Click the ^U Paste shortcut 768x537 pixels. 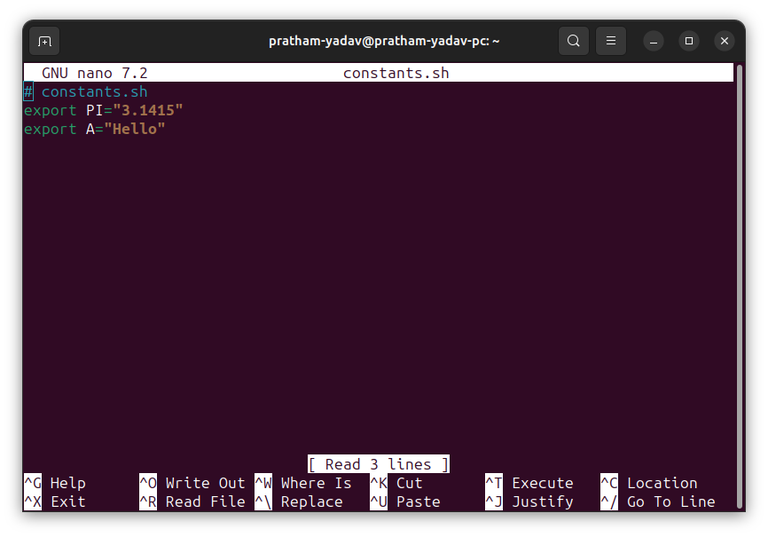coord(405,502)
